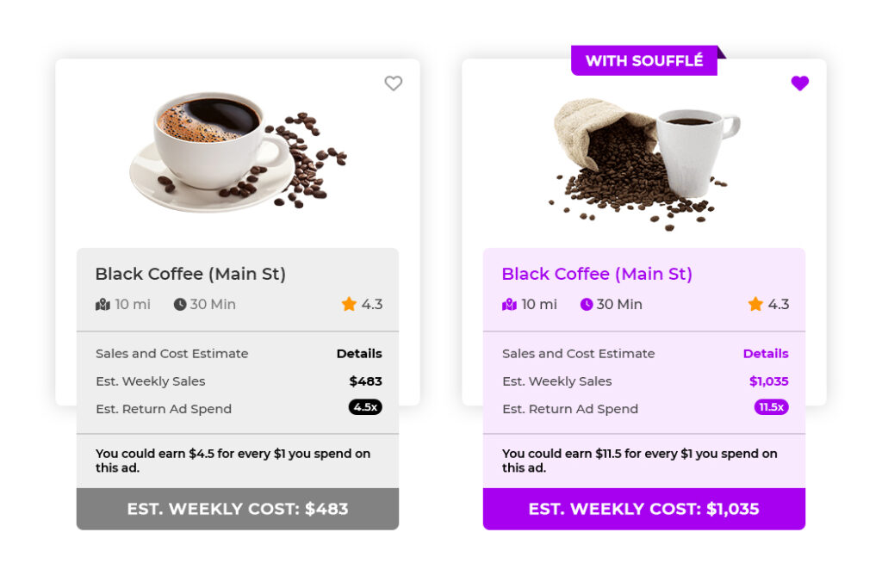Click the gray clock icon
The image size is (882, 588).
tap(179, 305)
